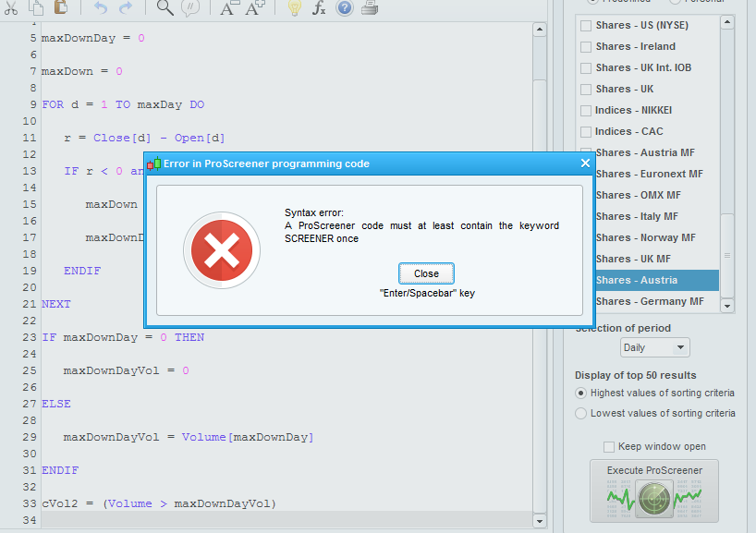The height and width of the screenshot is (533, 756).
Task: Select Lowest values of sorting criteria
Action: [580, 414]
